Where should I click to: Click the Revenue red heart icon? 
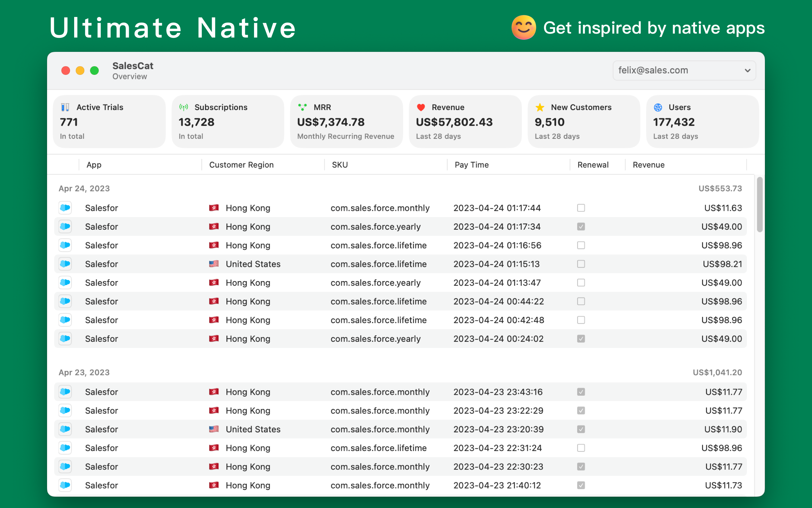pos(421,107)
